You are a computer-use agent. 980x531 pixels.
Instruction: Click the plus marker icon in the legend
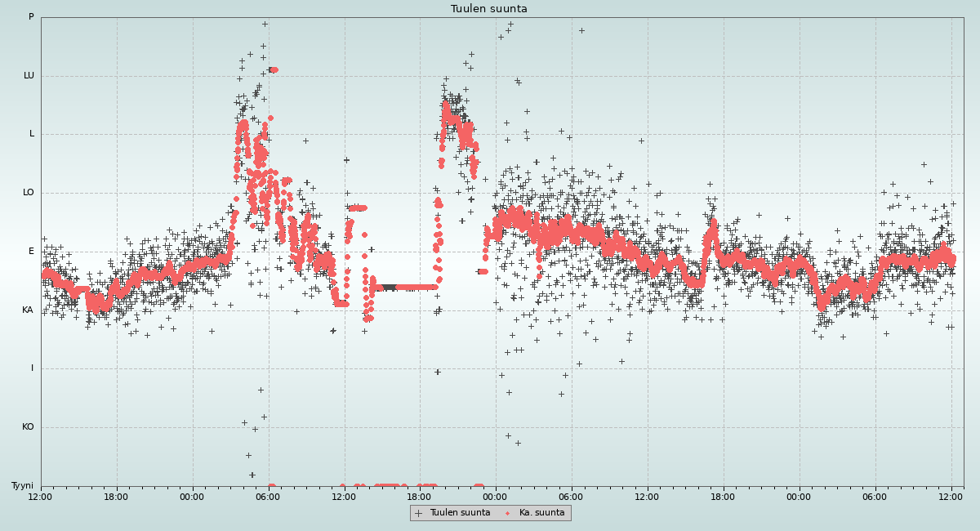click(419, 513)
